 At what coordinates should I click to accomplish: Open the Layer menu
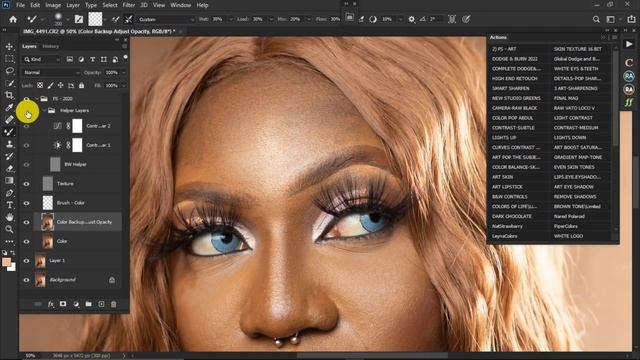pyautogui.click(x=73, y=5)
